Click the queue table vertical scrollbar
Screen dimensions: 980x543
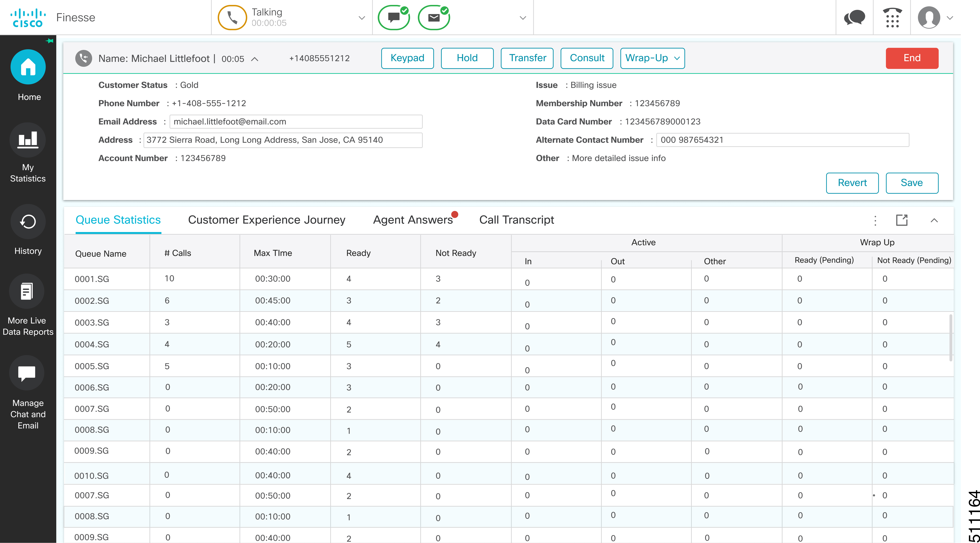(950, 338)
